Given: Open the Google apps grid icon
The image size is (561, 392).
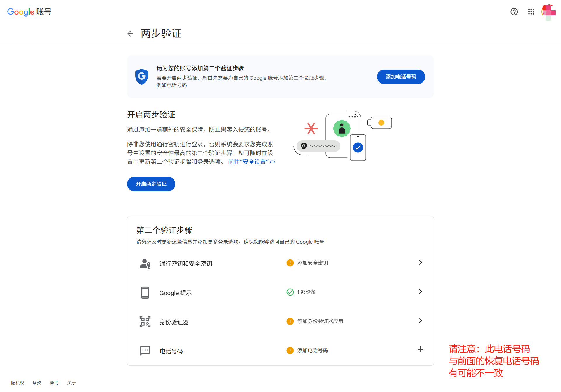Looking at the screenshot, I should (x=531, y=12).
